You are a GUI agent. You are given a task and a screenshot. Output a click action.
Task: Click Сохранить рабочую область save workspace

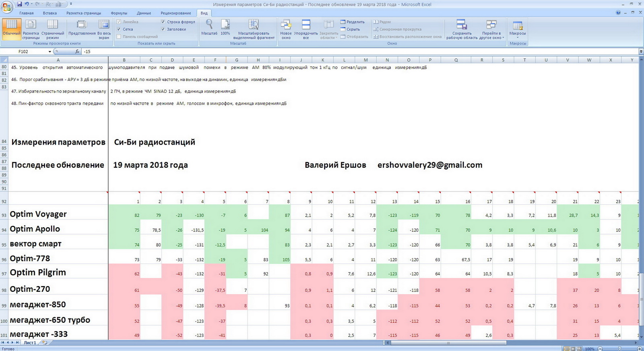[462, 29]
